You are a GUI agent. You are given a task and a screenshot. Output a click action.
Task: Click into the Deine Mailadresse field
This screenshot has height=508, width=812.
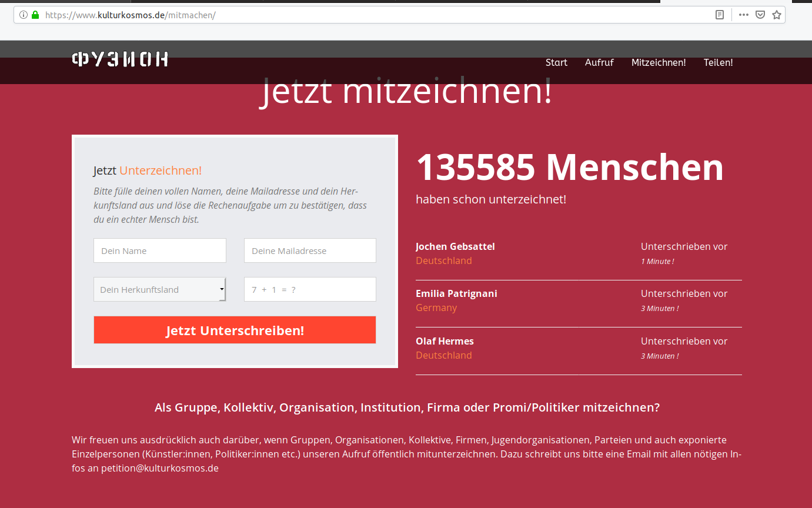[x=310, y=250]
